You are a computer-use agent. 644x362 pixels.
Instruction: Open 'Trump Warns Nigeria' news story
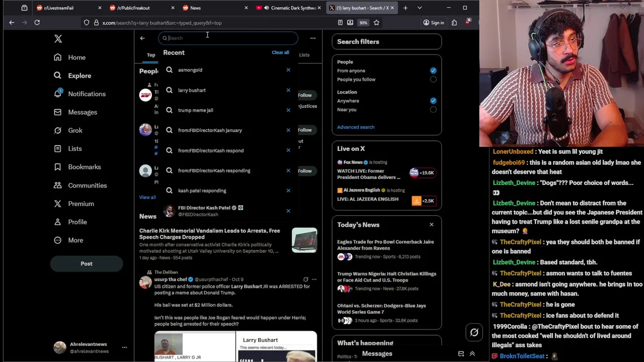pyautogui.click(x=386, y=281)
